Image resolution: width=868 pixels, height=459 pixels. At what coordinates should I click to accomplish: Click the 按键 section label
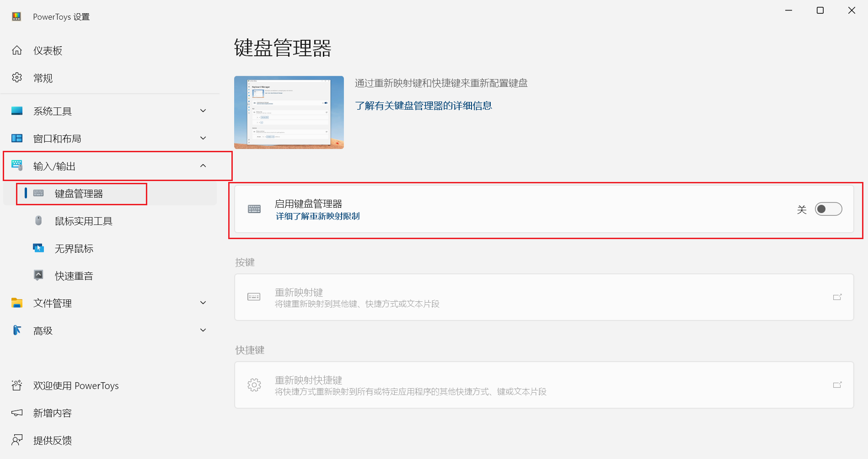click(x=245, y=262)
